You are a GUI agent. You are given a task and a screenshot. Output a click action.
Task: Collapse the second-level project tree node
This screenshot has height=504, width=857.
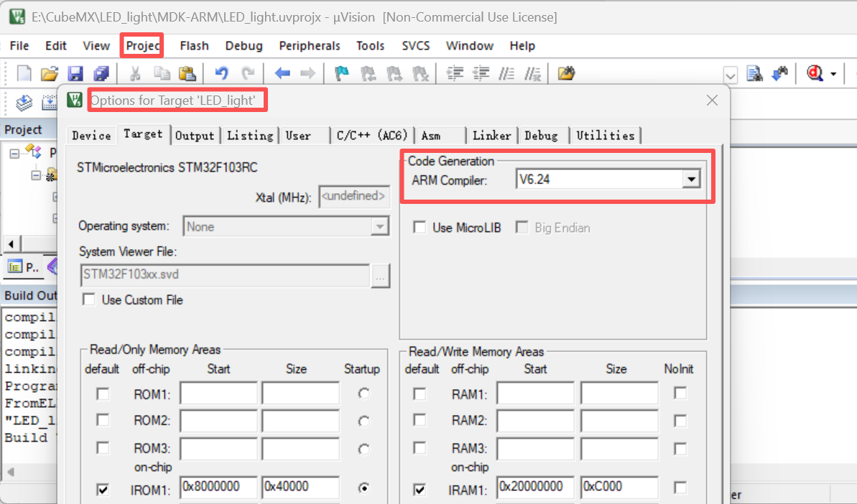(36, 175)
